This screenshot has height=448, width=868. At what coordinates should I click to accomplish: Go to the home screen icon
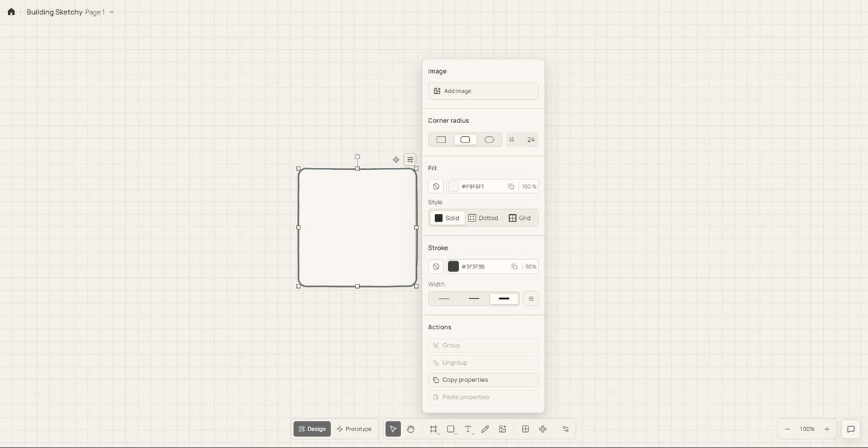11,12
